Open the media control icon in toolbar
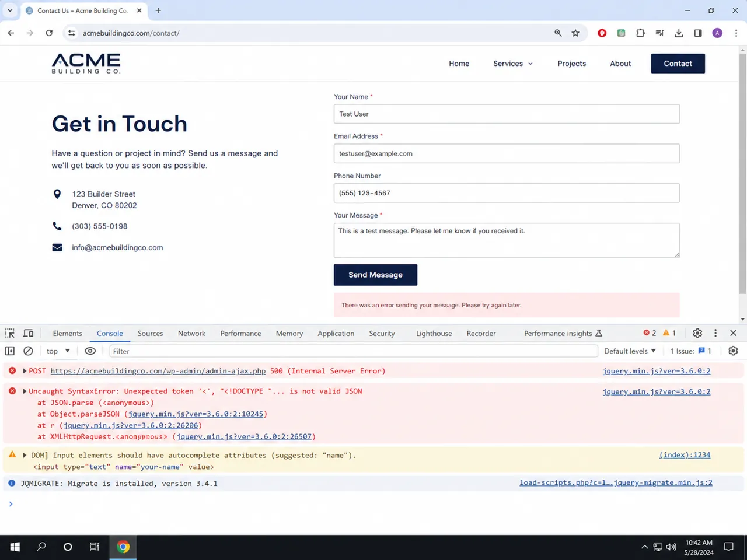This screenshot has width=747, height=560. click(659, 33)
